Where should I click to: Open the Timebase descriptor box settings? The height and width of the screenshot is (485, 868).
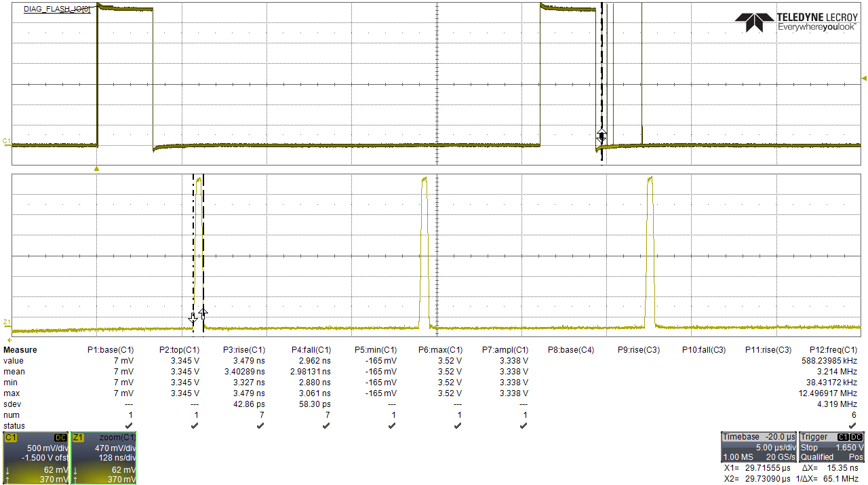(759, 446)
